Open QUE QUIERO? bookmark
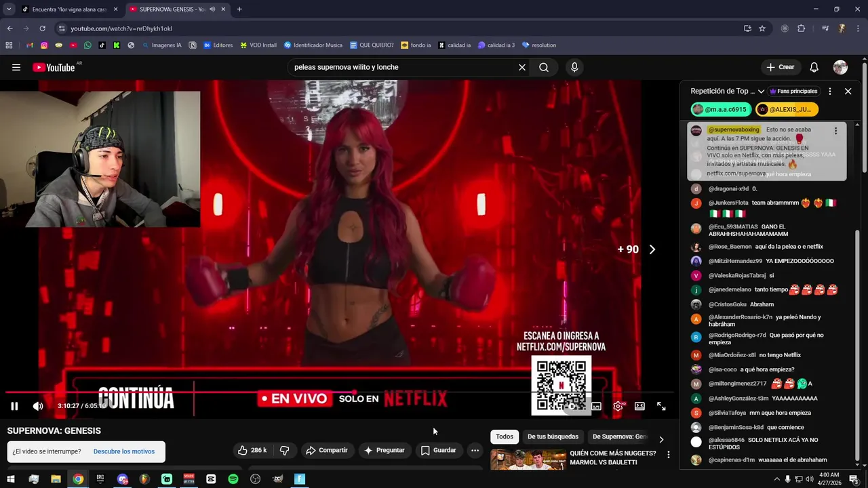 (x=372, y=45)
